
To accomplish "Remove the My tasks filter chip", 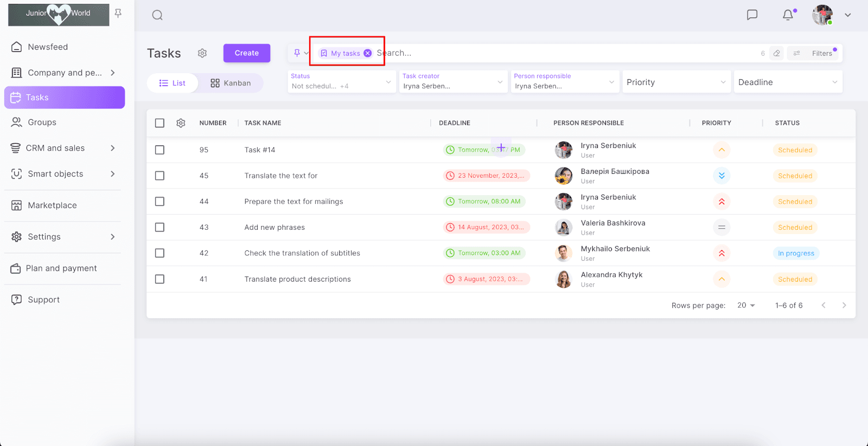I will click(367, 53).
